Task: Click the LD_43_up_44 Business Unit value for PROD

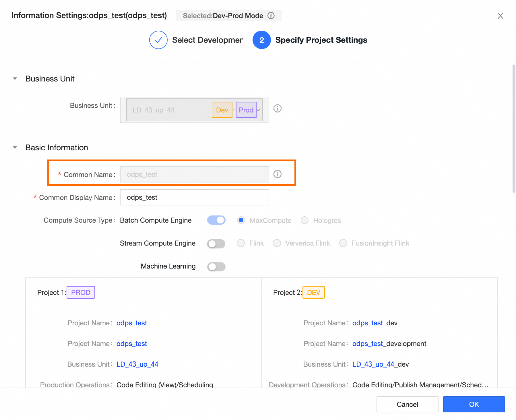Action: (137, 364)
